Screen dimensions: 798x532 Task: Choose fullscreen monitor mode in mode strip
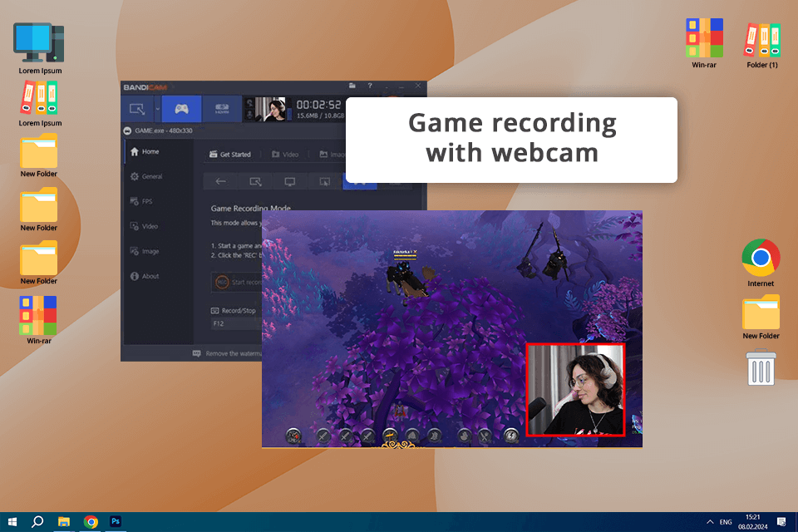click(290, 181)
